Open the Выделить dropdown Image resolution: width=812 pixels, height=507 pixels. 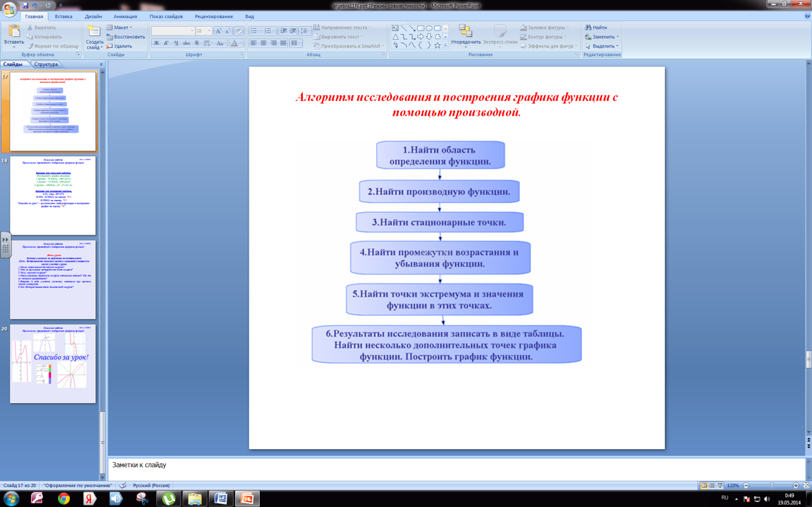(602, 46)
